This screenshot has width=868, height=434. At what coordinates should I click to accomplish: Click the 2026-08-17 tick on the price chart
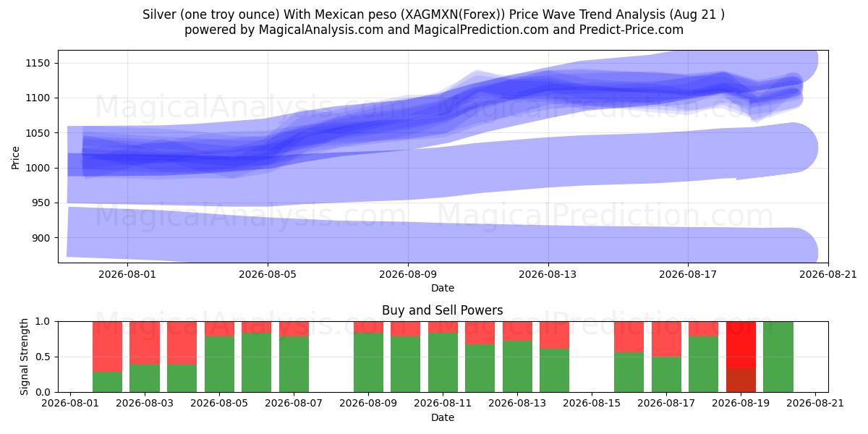point(688,274)
